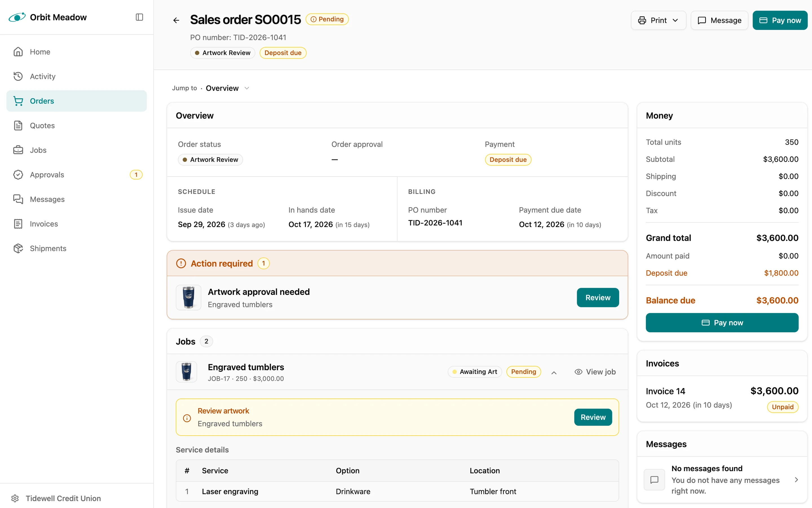Click the Jobs count badge showing 2

point(206,341)
